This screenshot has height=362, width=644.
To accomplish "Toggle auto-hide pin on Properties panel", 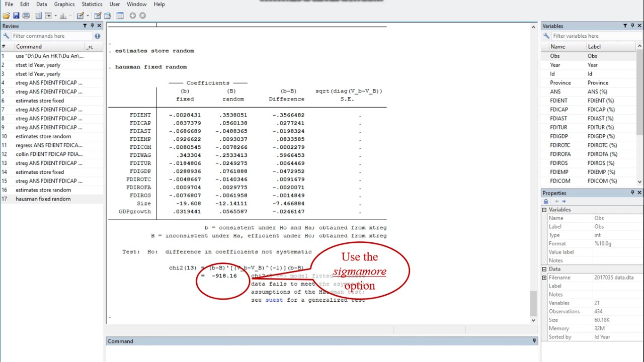I will [632, 193].
